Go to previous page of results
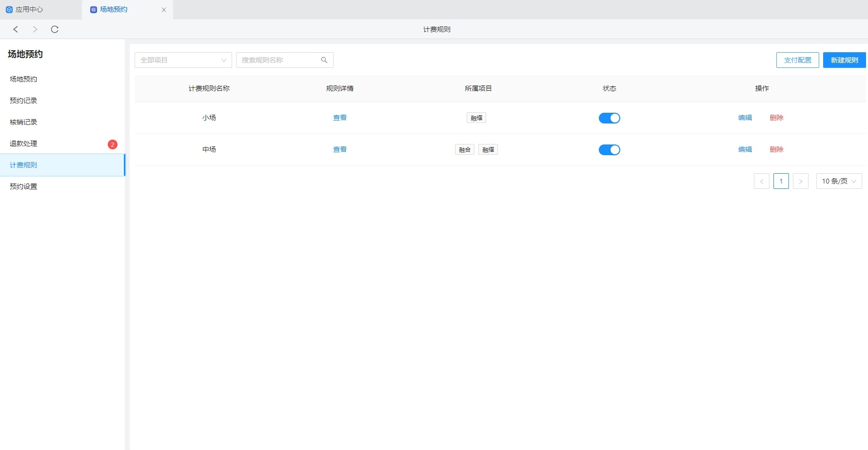The image size is (868, 450). (762, 181)
